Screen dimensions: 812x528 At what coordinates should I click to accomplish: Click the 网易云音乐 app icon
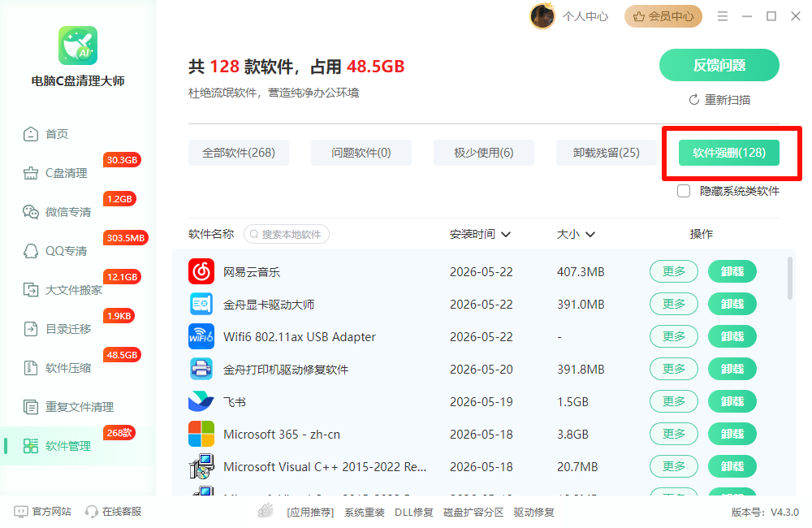[201, 271]
